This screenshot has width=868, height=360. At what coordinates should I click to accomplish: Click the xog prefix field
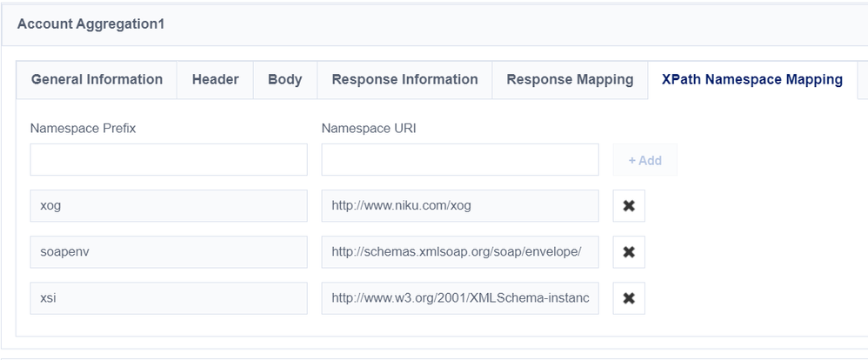[x=169, y=206]
